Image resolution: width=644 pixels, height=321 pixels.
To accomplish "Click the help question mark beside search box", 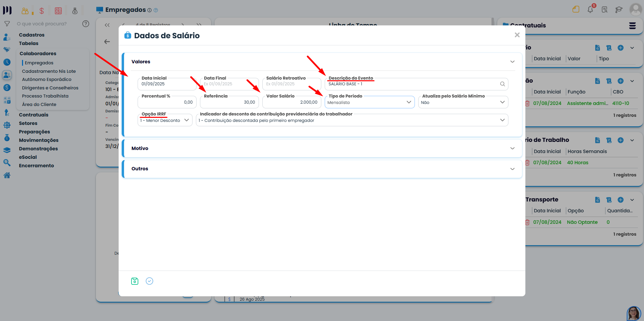I will pos(86,24).
